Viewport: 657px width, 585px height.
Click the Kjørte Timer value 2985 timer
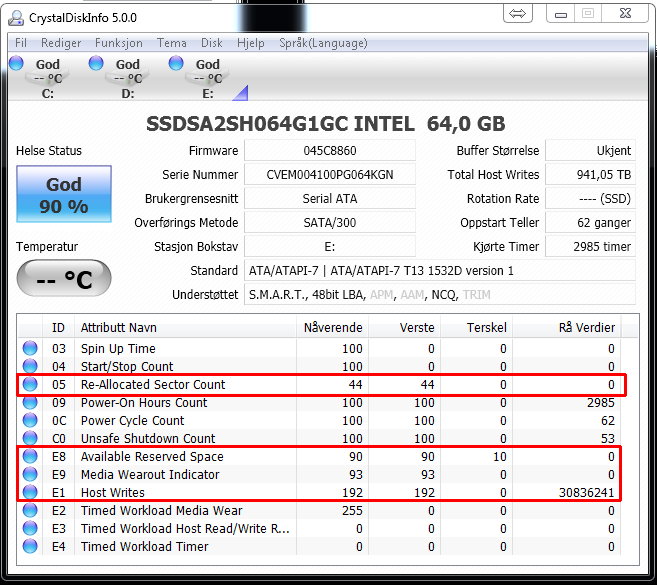[x=590, y=246]
